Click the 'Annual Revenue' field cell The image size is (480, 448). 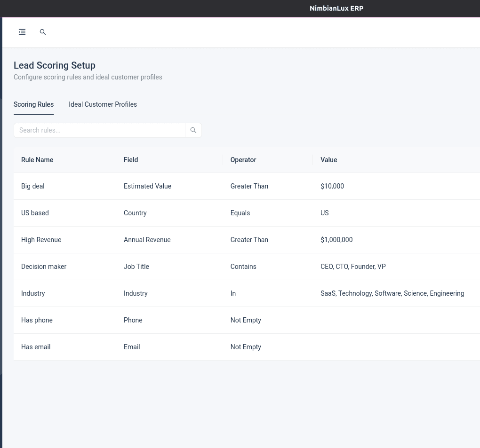point(147,240)
